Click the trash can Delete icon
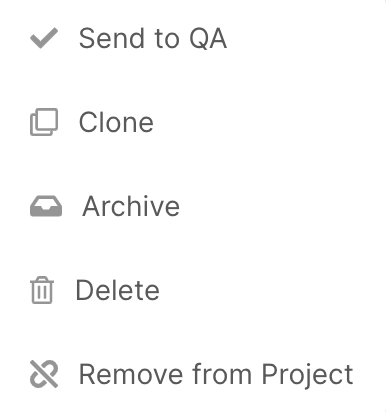Screen dimensions: 386x412 click(42, 290)
